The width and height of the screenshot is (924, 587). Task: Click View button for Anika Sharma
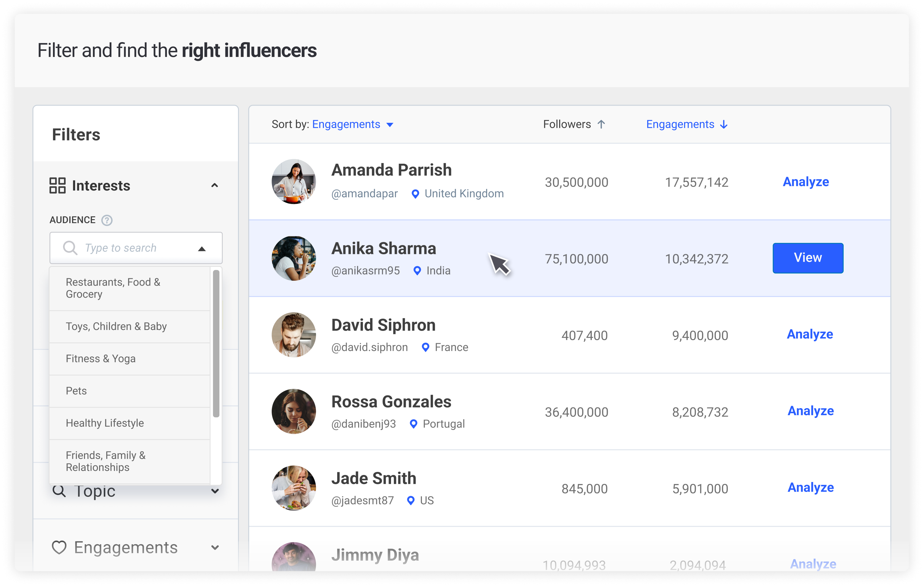tap(808, 258)
